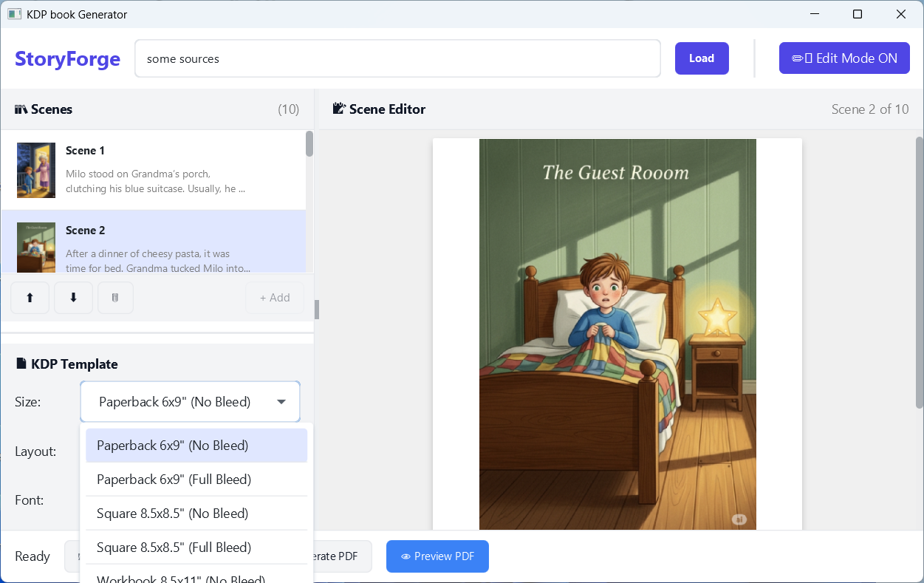Select the "Square 8.5x8.5" (Full Bleed)" size
Screen dimensions: 924x583
point(174,547)
